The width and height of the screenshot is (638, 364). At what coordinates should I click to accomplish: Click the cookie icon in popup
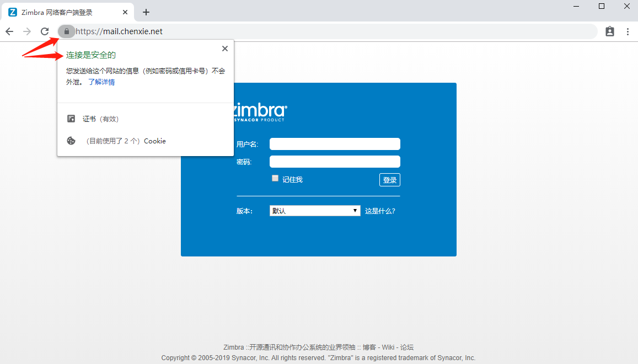click(x=71, y=141)
